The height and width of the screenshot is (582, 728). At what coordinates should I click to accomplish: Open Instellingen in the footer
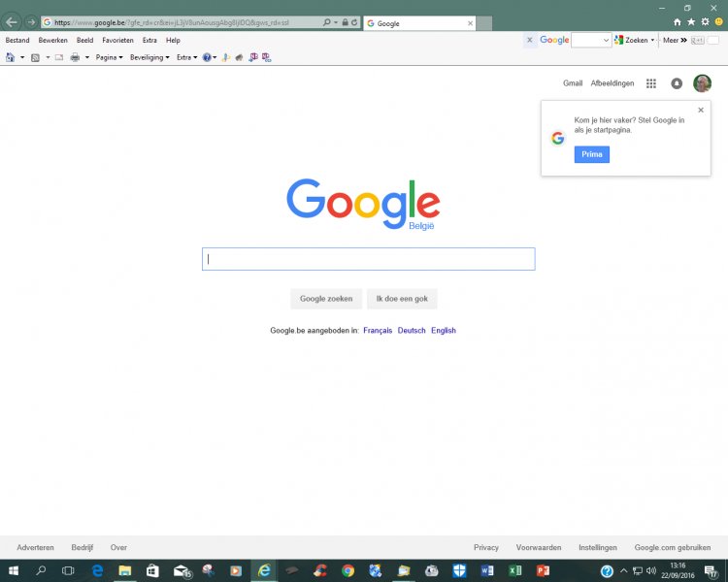(x=598, y=548)
